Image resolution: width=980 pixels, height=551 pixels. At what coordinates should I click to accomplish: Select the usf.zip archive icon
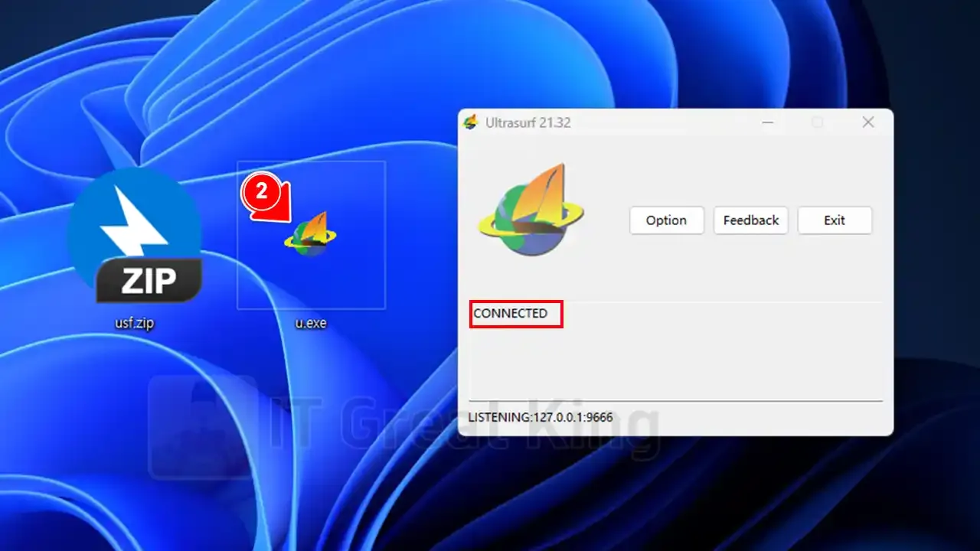(x=134, y=236)
